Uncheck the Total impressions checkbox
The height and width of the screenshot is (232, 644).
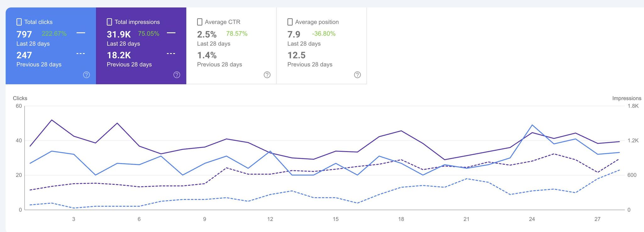(x=109, y=22)
